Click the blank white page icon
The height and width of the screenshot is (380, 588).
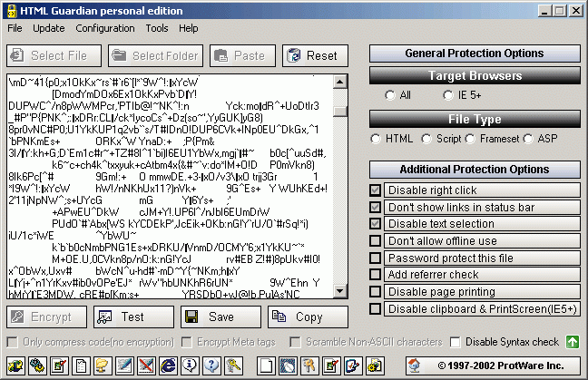(x=266, y=365)
